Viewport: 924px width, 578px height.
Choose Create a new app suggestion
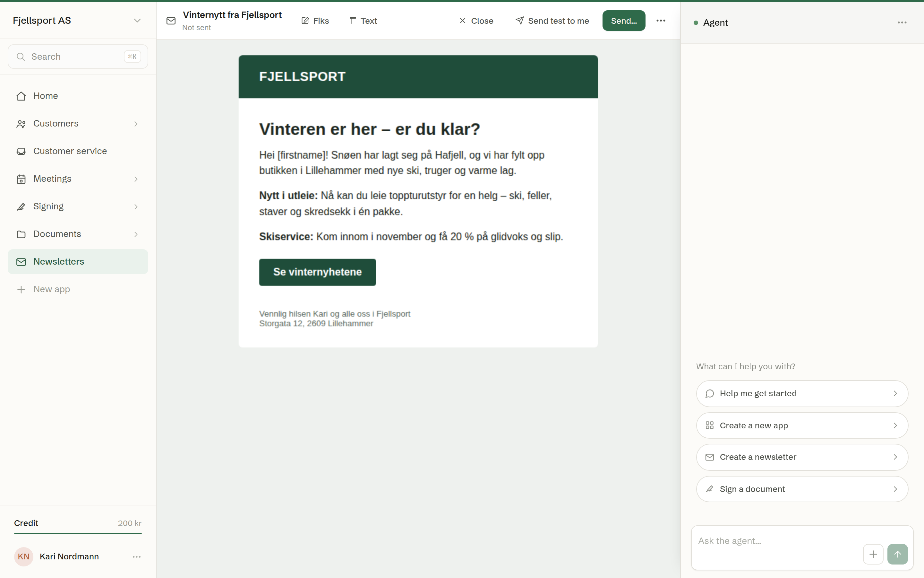pyautogui.click(x=802, y=425)
